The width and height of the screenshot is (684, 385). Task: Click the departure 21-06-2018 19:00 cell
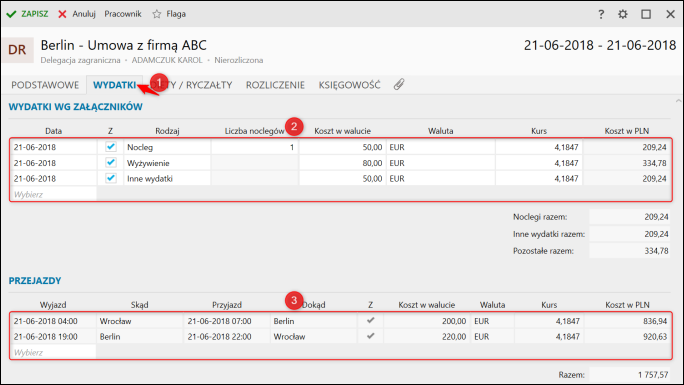(53, 337)
